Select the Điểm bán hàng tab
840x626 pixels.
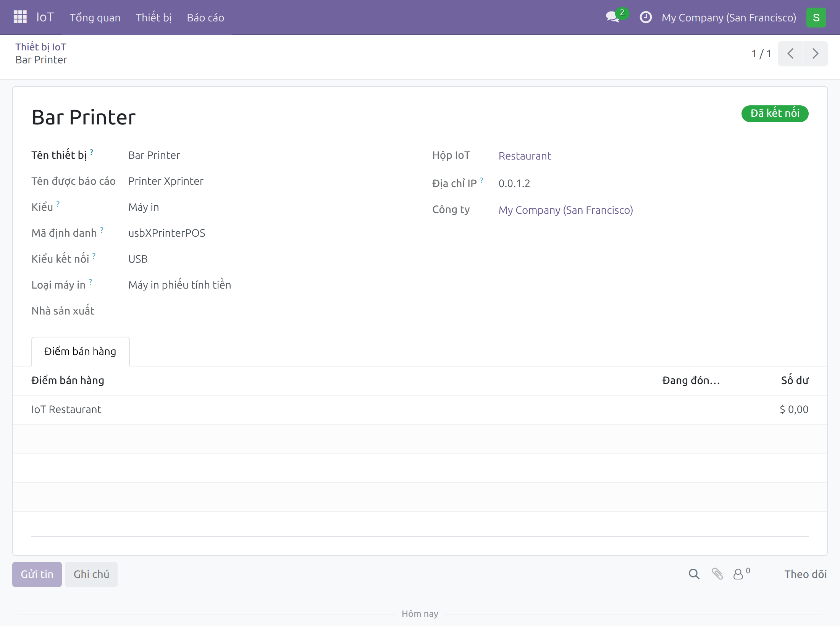(80, 351)
